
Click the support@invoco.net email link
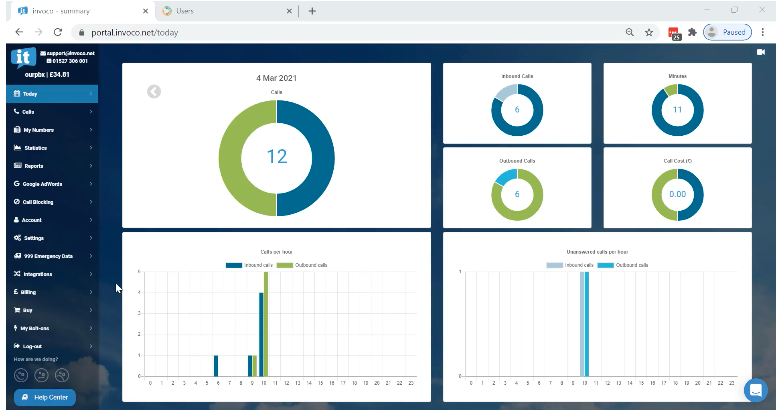(67, 53)
